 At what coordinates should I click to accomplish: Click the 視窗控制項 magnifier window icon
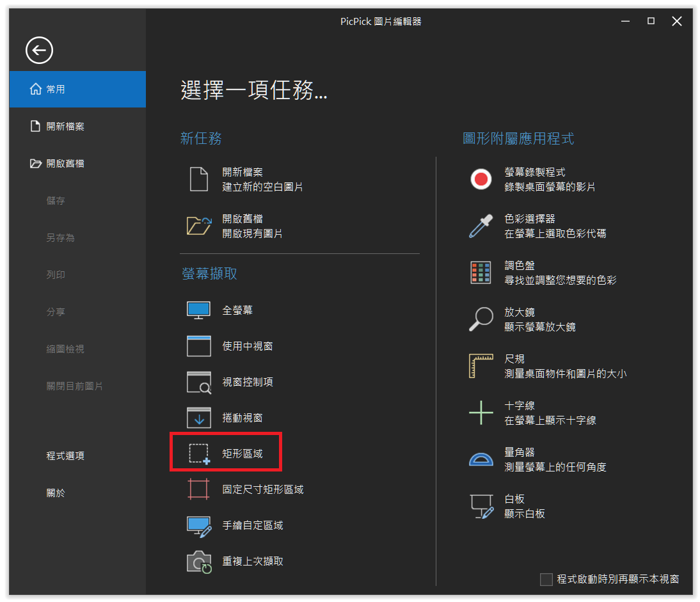click(198, 382)
